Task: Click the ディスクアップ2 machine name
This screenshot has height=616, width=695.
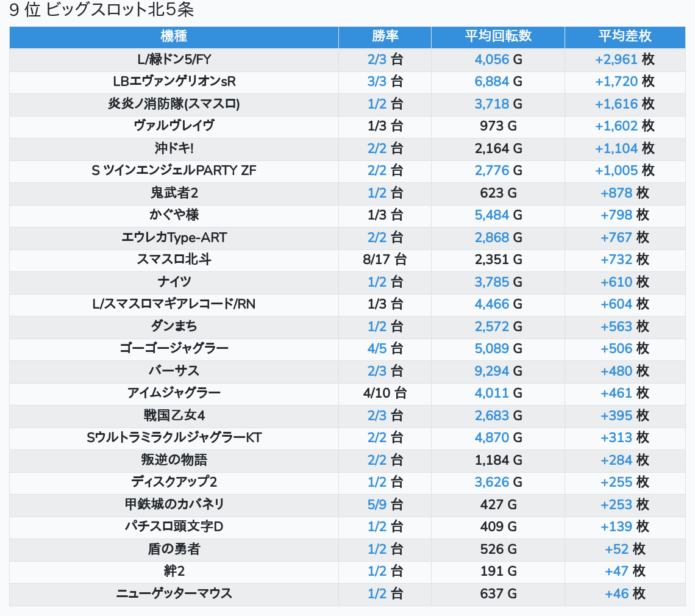Action: tap(174, 482)
